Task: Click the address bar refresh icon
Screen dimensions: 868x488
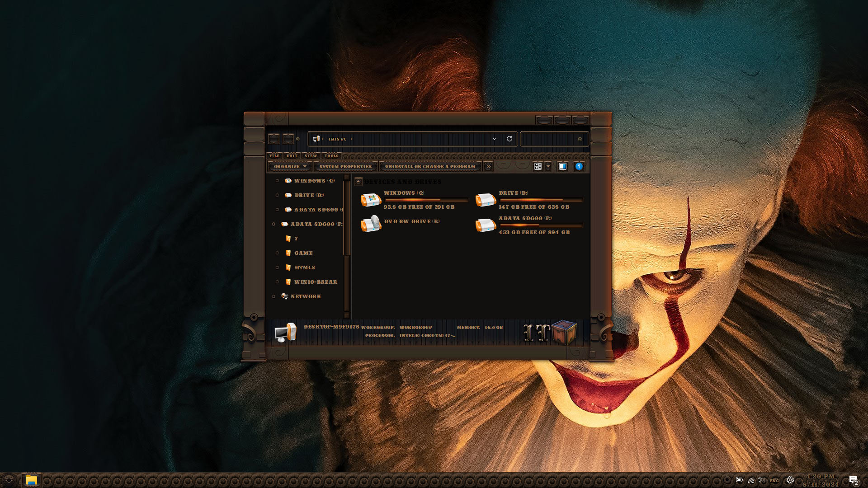Action: click(x=509, y=139)
